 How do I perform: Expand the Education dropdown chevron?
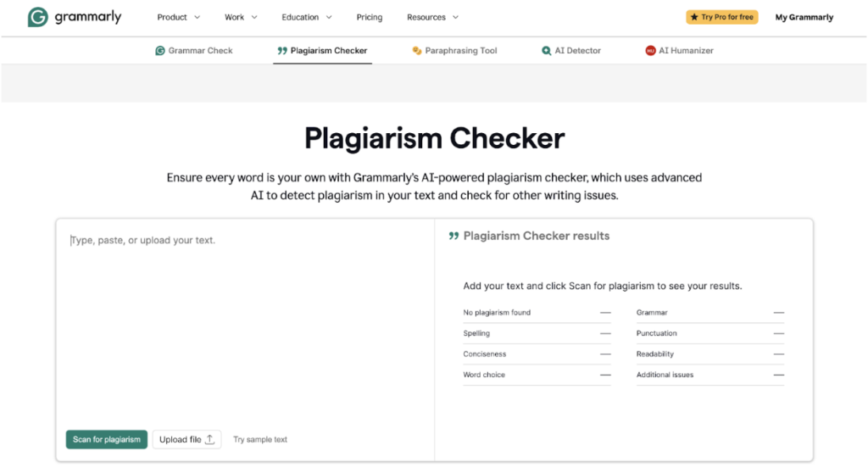pos(329,17)
